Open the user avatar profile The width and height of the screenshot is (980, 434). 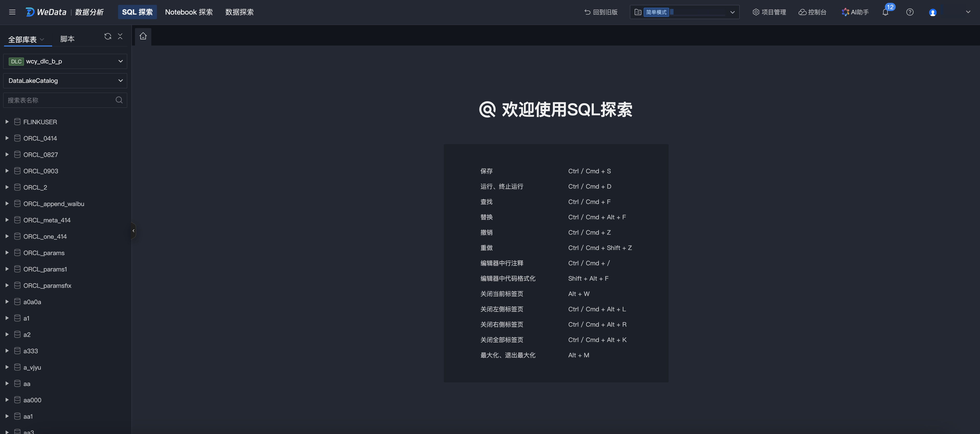coord(932,13)
